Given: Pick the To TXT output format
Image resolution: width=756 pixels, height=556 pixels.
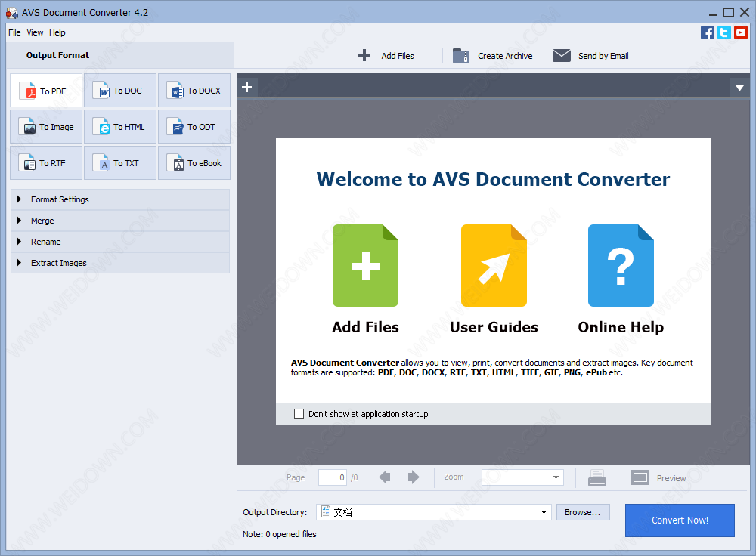Looking at the screenshot, I should pos(120,163).
